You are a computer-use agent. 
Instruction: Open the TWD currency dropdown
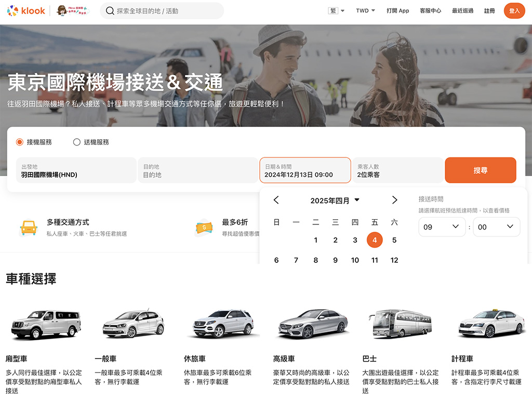(x=365, y=11)
